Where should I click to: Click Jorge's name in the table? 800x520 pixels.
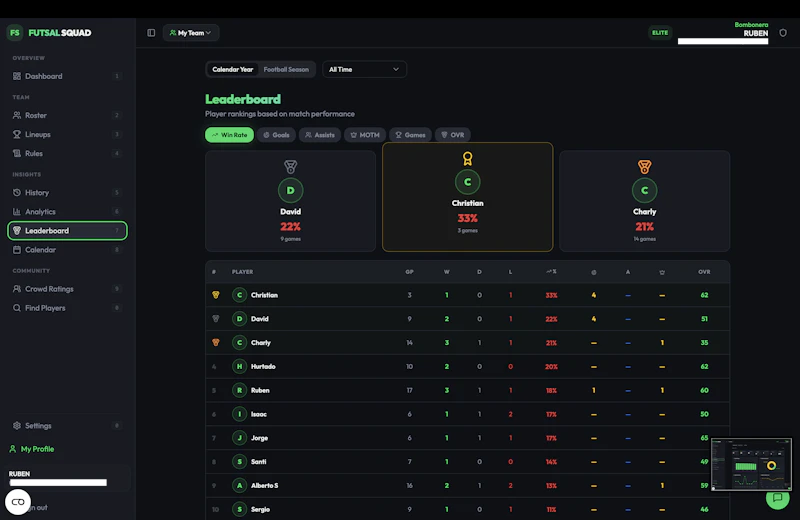[x=259, y=438]
